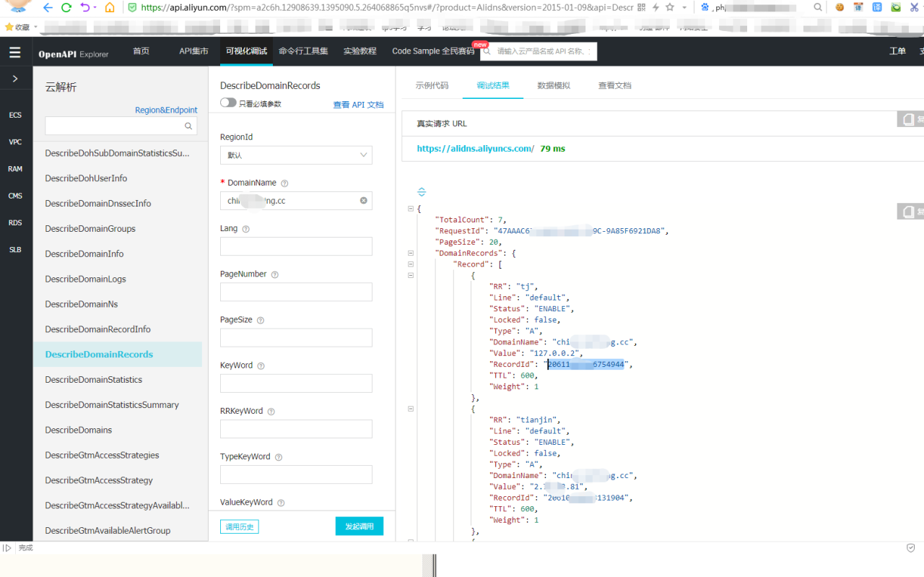
Task: Click the collapse-all icon above JSON result
Action: (422, 192)
